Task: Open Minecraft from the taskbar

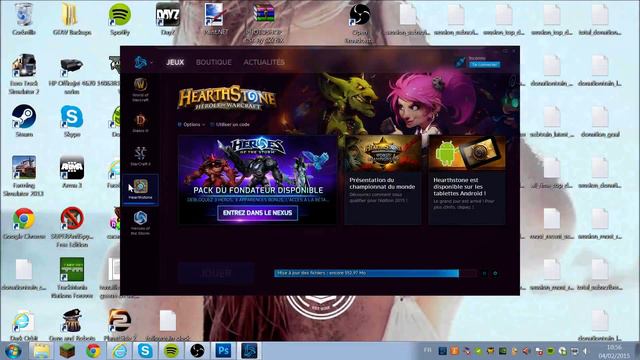Action: [x=67, y=351]
